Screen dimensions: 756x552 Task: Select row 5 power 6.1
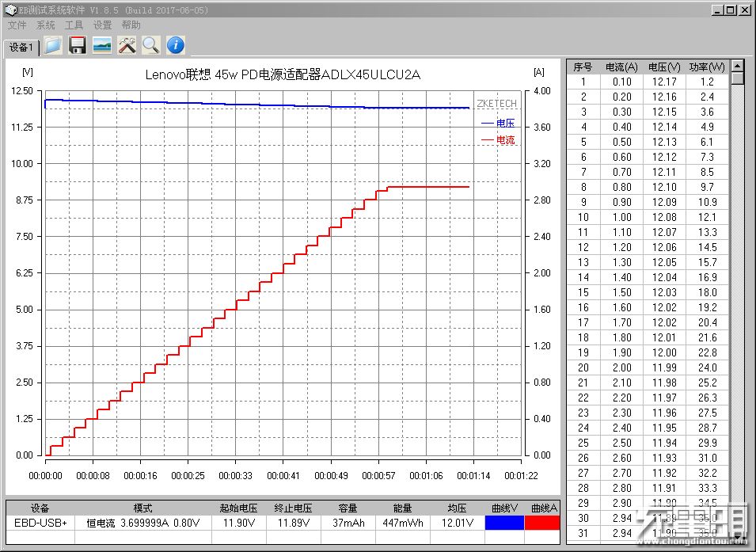[x=707, y=142]
